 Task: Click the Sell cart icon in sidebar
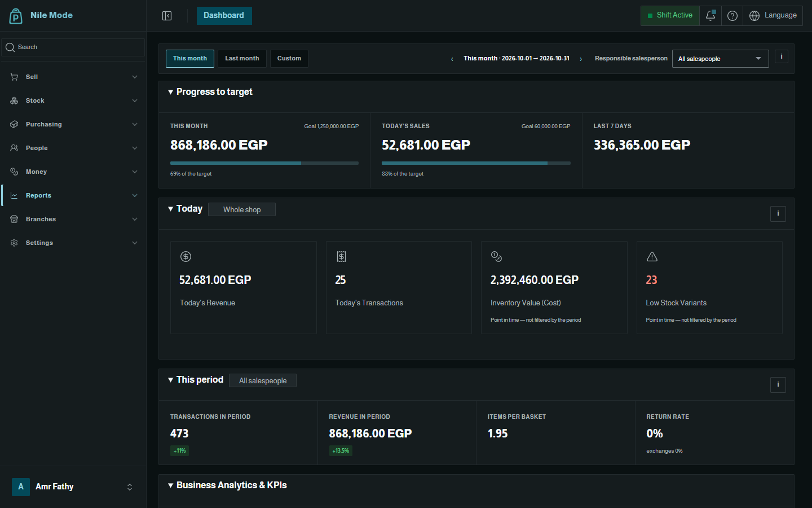(x=14, y=77)
